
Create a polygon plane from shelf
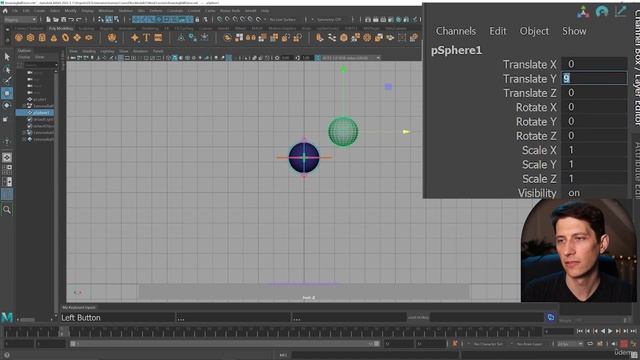pos(77,38)
